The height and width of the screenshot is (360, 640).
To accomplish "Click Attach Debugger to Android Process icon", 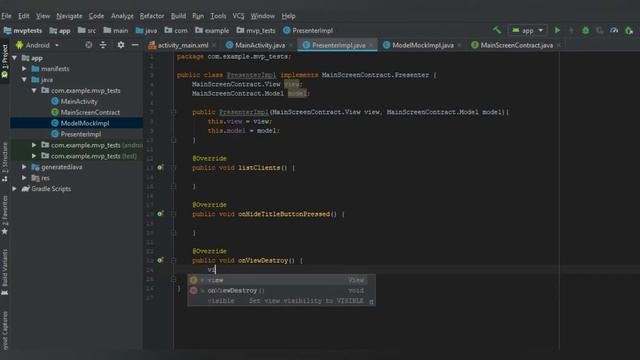I will click(x=629, y=30).
